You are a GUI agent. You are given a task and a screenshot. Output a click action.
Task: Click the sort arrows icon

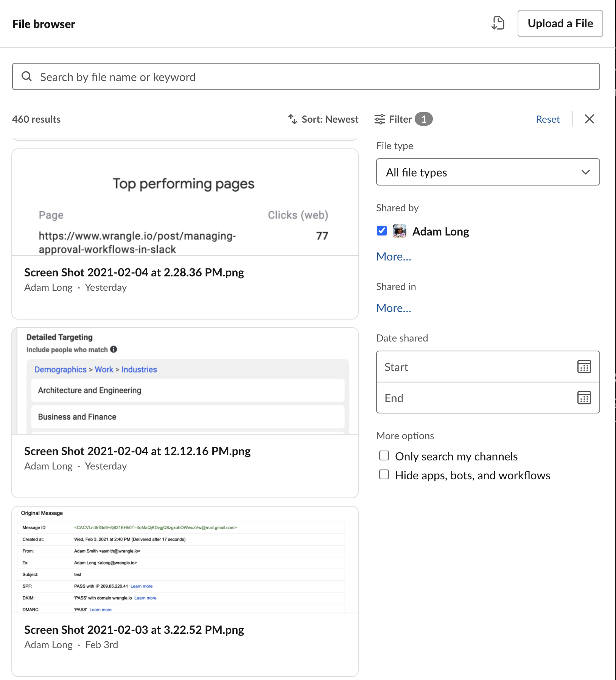click(x=292, y=119)
